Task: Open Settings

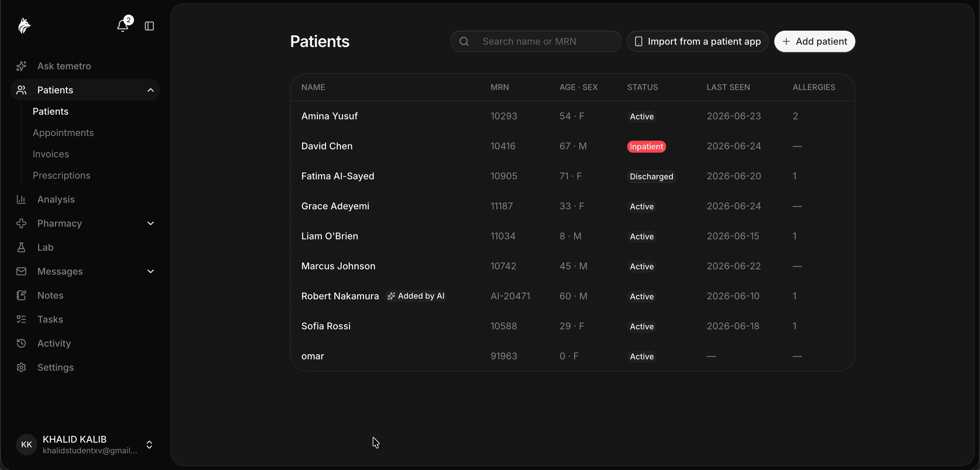Action: pyautogui.click(x=85, y=367)
